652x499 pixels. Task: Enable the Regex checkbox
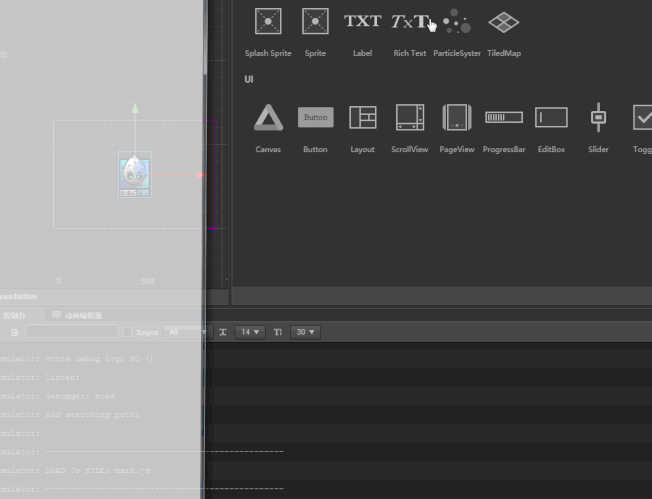tap(128, 332)
